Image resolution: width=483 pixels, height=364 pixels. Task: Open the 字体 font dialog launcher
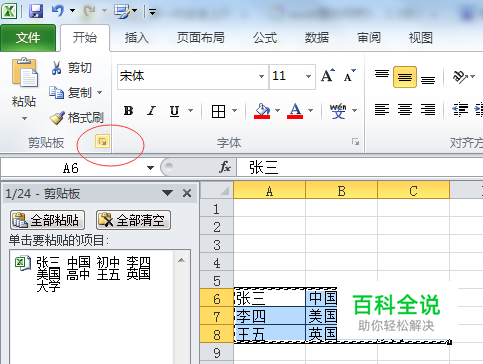pyautogui.click(x=356, y=142)
